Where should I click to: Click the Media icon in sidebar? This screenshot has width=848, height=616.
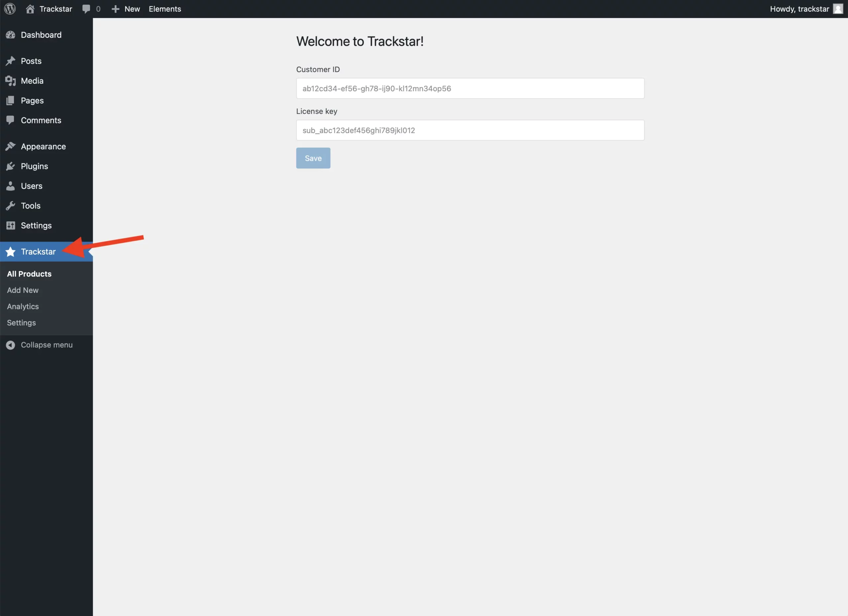pos(11,81)
